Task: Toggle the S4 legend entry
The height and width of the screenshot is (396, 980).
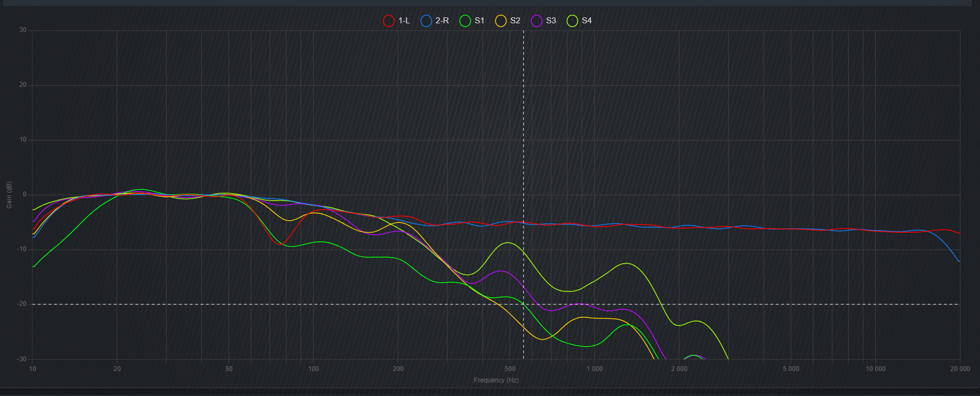Action: pyautogui.click(x=580, y=21)
